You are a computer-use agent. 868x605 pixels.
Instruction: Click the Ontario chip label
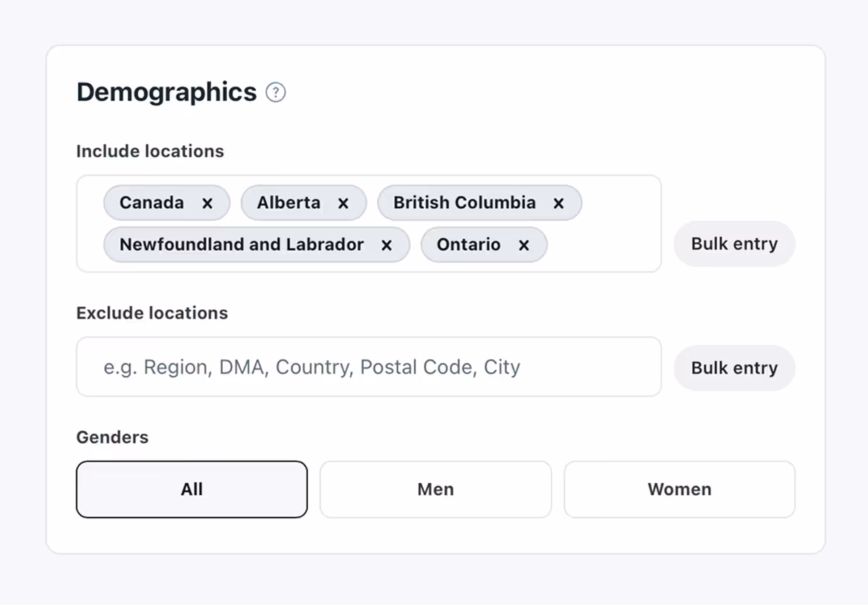click(469, 245)
